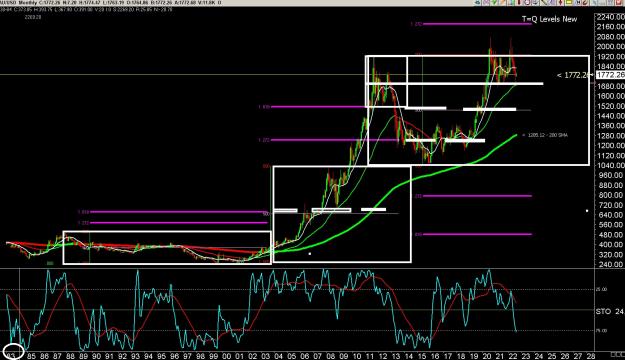Click the "< 1772.24" price marker label
Image resolution: width=625 pixels, height=360 pixels.
(x=572, y=75)
